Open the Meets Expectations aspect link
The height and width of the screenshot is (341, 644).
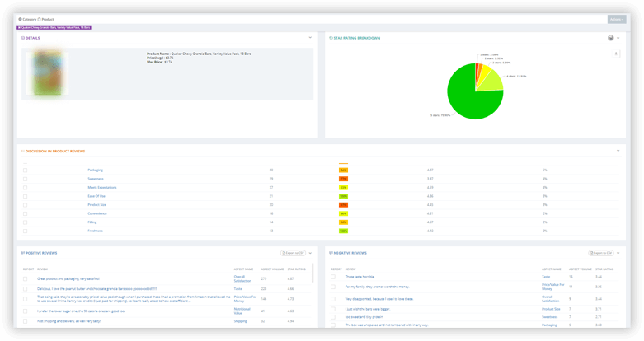tap(102, 188)
